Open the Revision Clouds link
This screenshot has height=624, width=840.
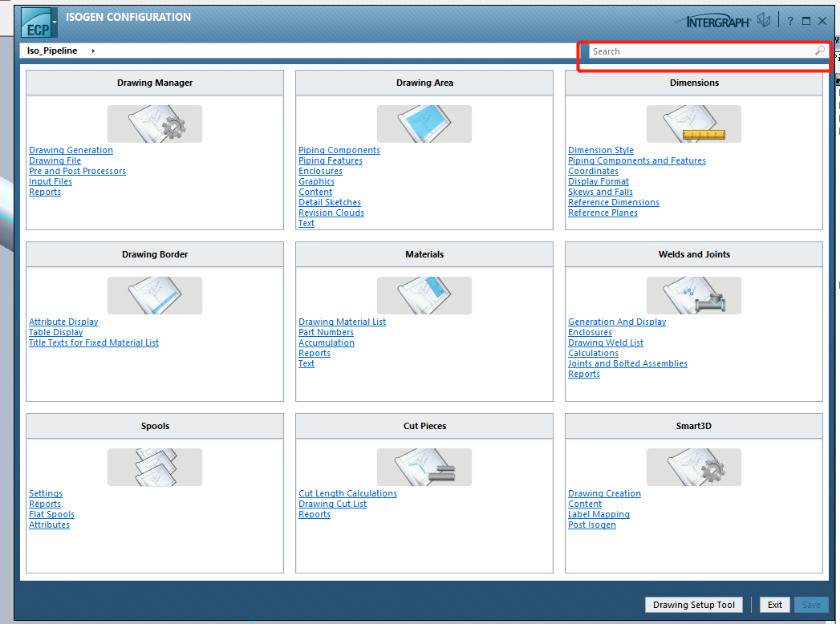tap(331, 213)
